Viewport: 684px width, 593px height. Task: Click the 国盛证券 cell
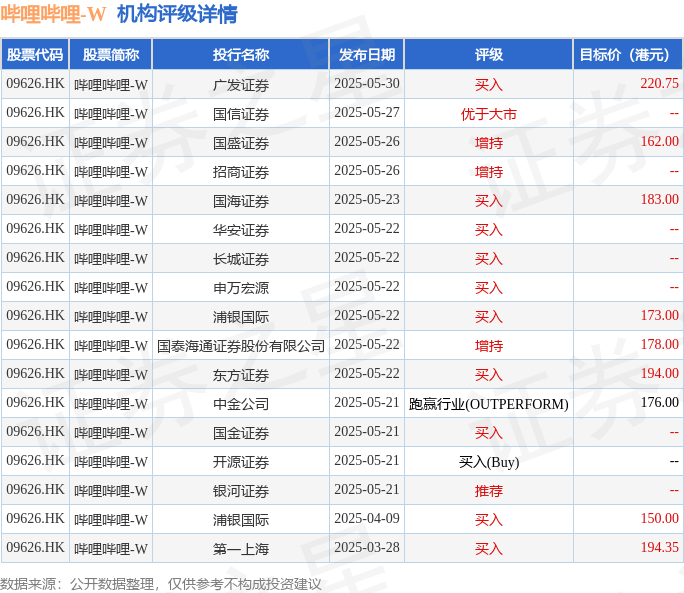click(241, 143)
